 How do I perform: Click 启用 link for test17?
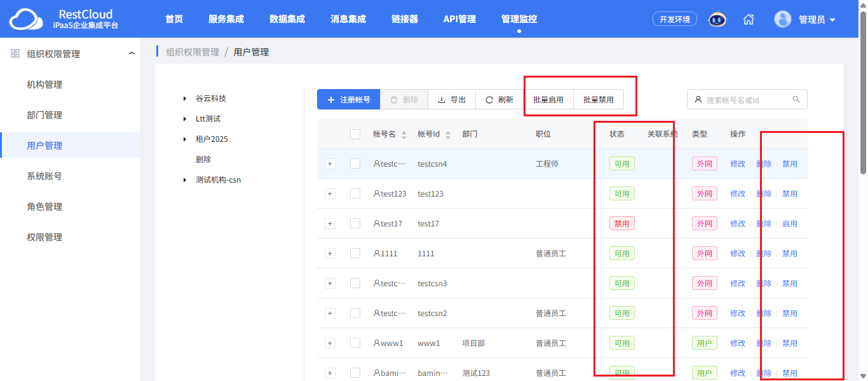(x=790, y=223)
